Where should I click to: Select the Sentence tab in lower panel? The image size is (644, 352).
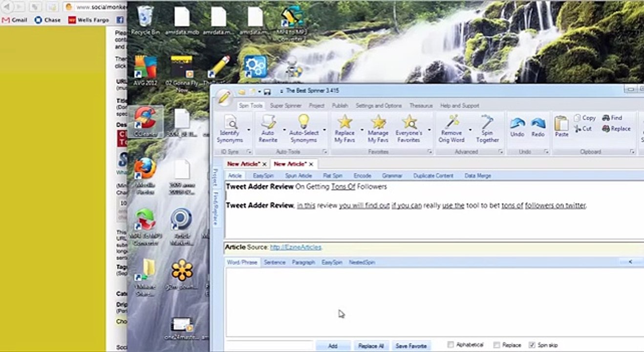tap(275, 263)
